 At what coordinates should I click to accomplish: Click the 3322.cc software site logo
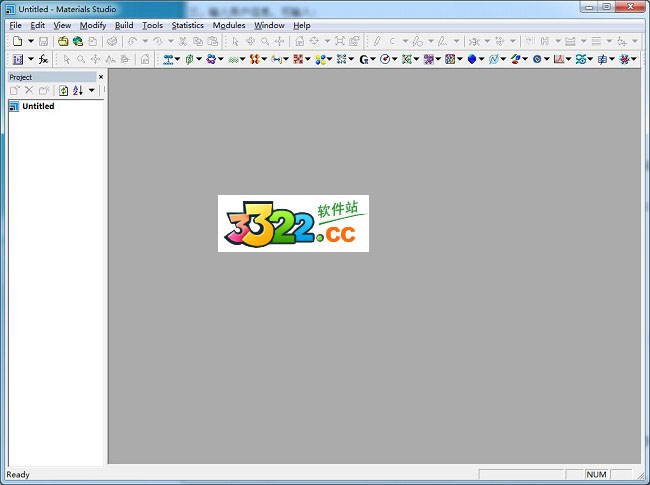(x=293, y=223)
